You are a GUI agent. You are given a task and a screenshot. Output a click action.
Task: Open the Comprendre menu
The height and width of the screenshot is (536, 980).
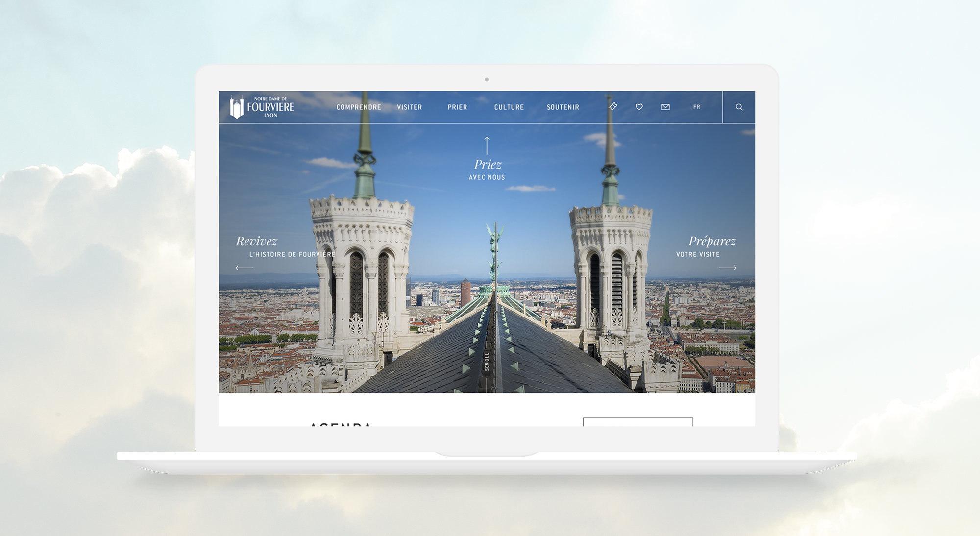359,107
